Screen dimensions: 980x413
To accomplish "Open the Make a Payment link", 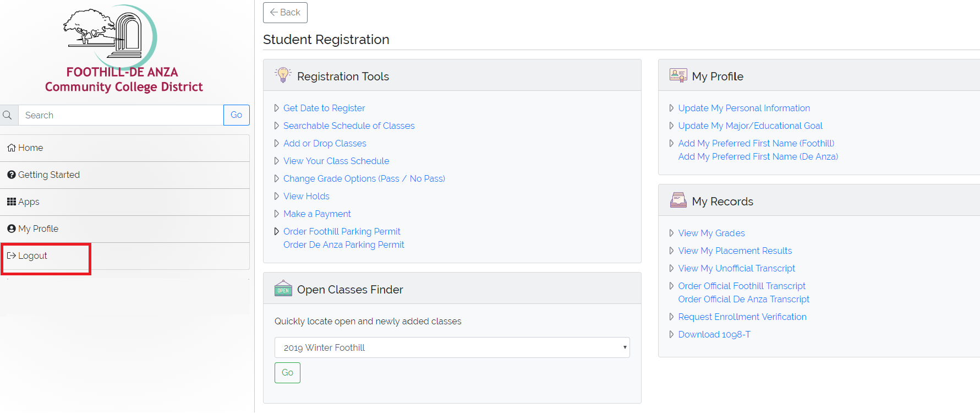I will click(x=317, y=214).
